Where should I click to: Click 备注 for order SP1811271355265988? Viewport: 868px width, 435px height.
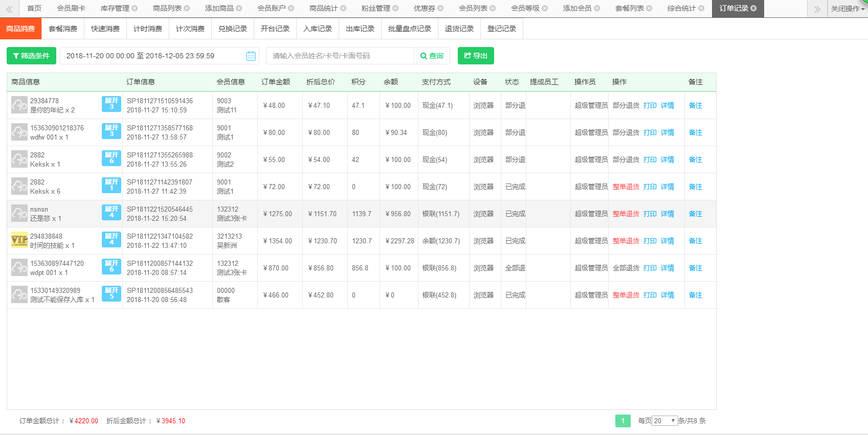pos(696,159)
